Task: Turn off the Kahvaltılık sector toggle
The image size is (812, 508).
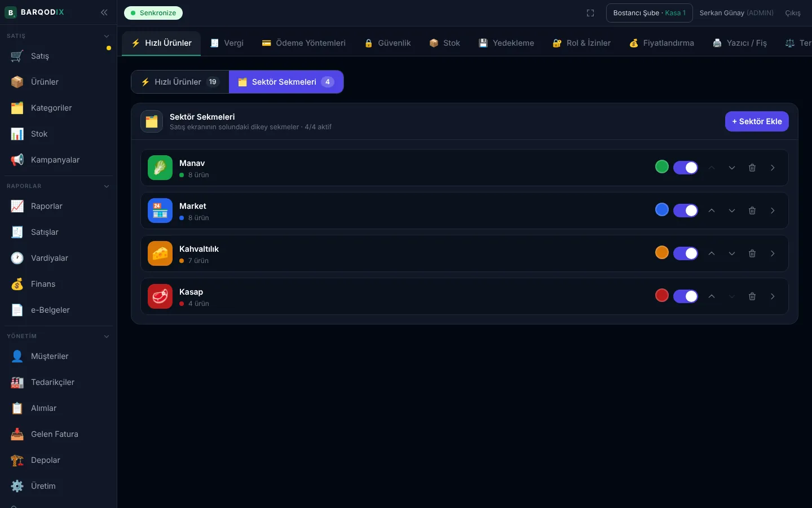Action: point(686,253)
